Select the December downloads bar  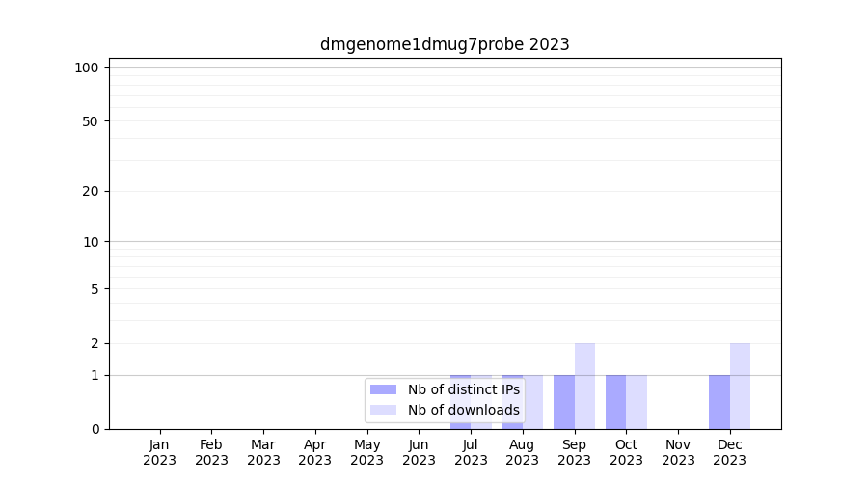click(740, 386)
